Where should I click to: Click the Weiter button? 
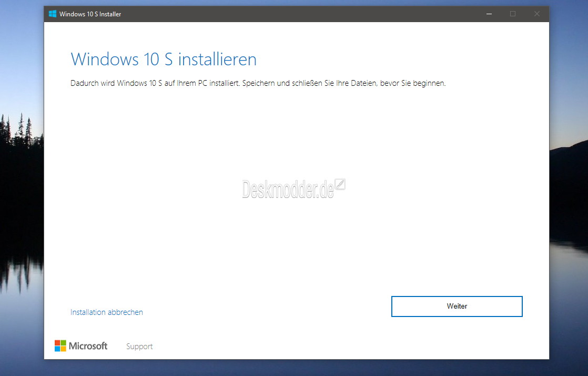457,306
